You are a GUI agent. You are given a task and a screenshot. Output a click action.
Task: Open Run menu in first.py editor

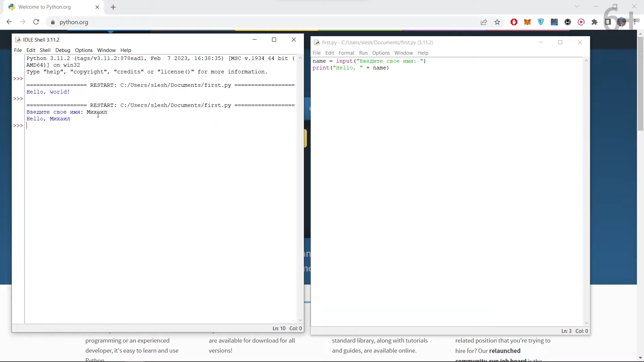(363, 53)
